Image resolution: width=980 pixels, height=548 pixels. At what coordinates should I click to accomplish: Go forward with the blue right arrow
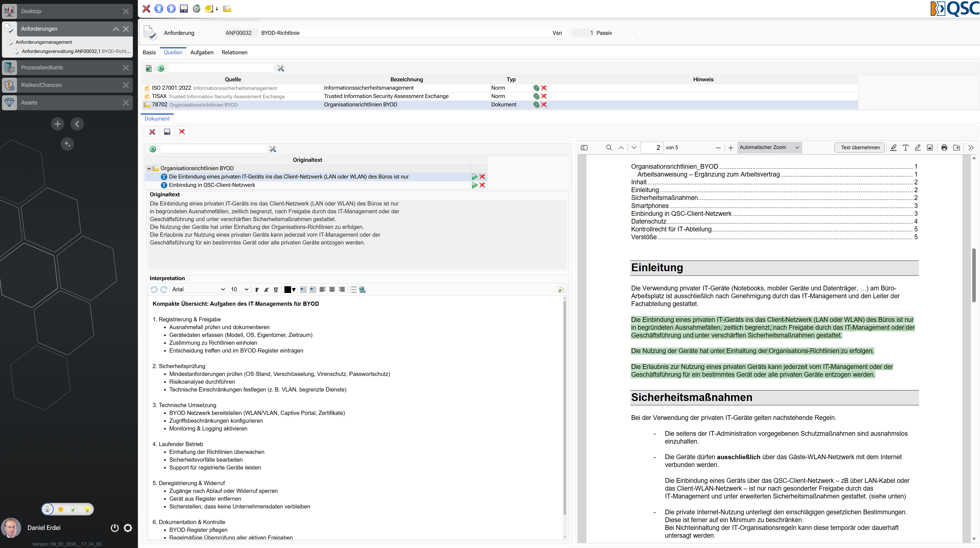171,9
